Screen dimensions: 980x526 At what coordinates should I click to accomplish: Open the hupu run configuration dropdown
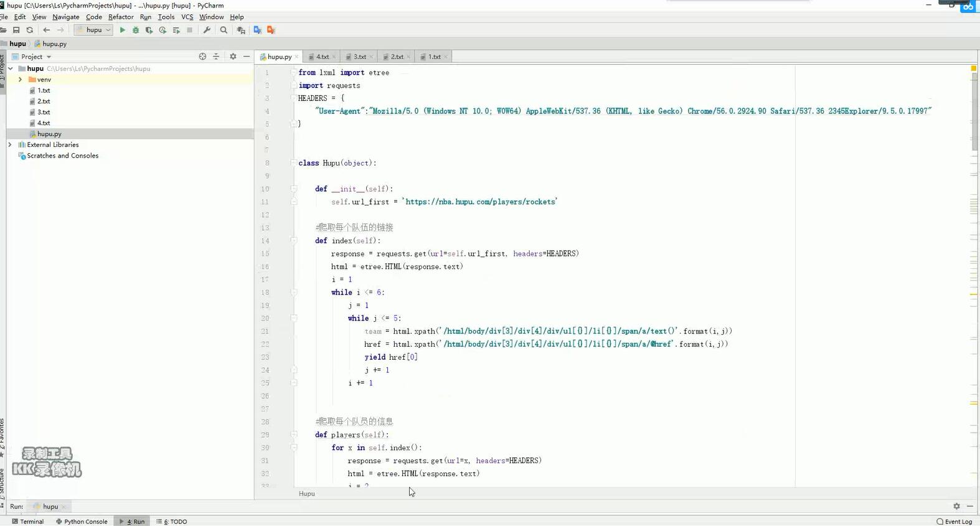(x=93, y=30)
